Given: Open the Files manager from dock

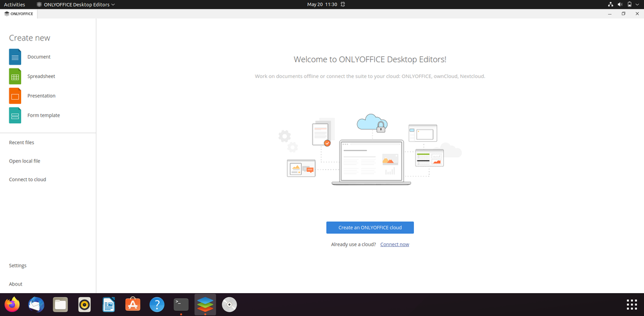Looking at the screenshot, I should [x=60, y=304].
